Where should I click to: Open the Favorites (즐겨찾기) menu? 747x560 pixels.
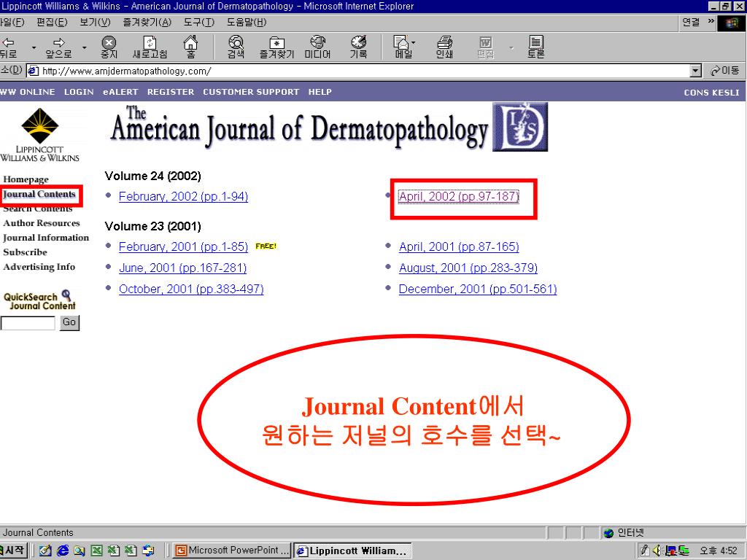(x=147, y=23)
